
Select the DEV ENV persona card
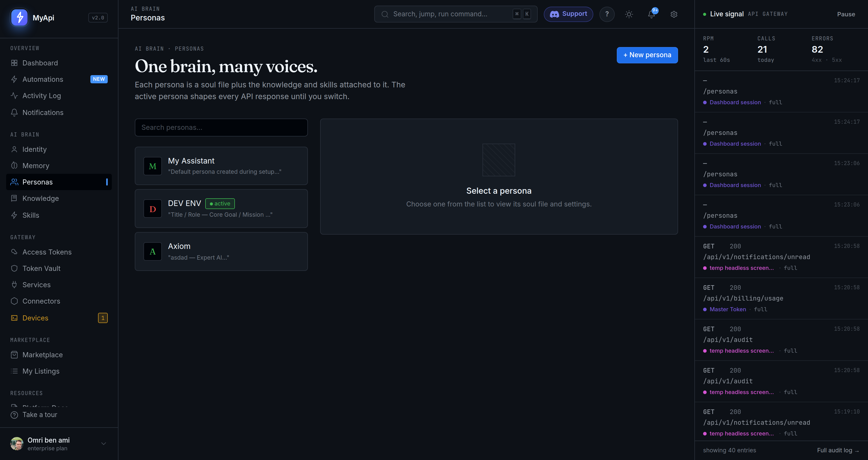[221, 209]
